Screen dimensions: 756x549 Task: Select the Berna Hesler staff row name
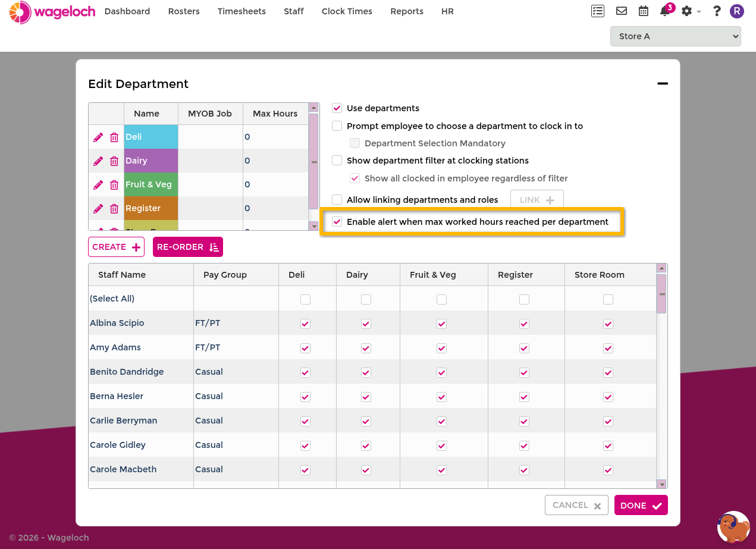point(117,396)
